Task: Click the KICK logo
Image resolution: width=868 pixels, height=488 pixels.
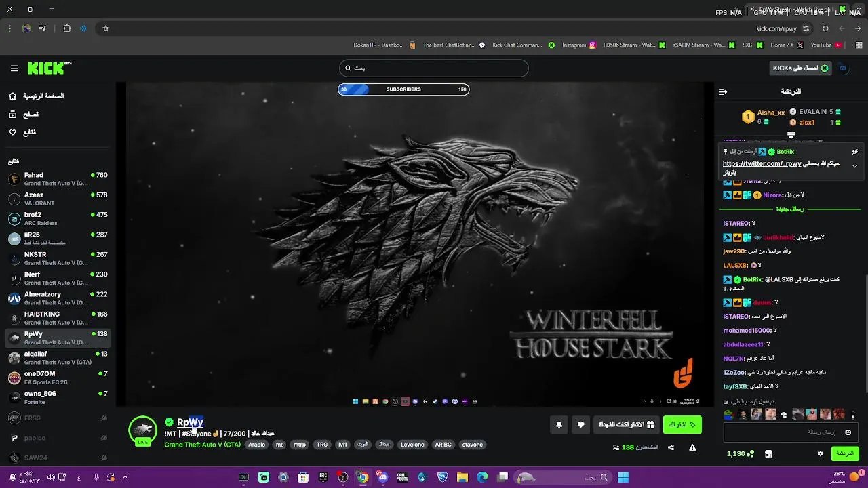Action: (x=49, y=68)
